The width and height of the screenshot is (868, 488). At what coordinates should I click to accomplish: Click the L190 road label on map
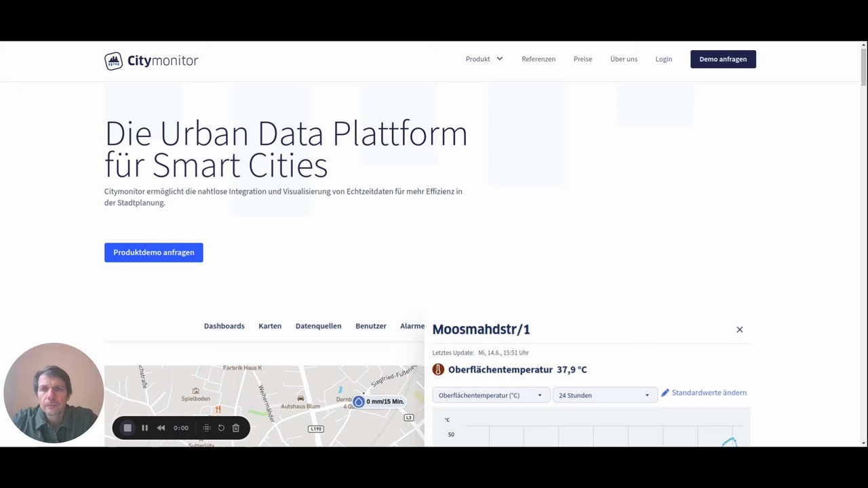[316, 429]
